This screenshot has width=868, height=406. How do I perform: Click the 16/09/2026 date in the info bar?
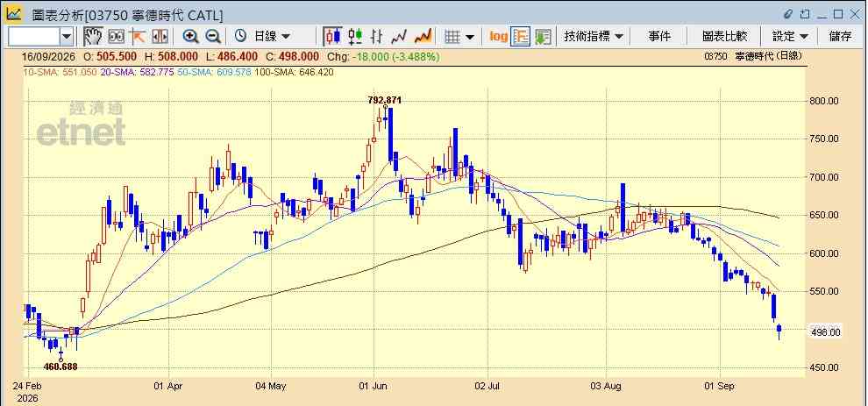click(49, 56)
